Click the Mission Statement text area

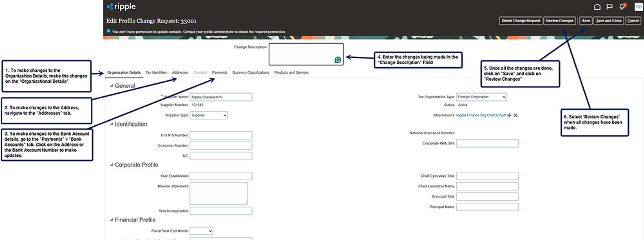pyautogui.click(x=219, y=193)
